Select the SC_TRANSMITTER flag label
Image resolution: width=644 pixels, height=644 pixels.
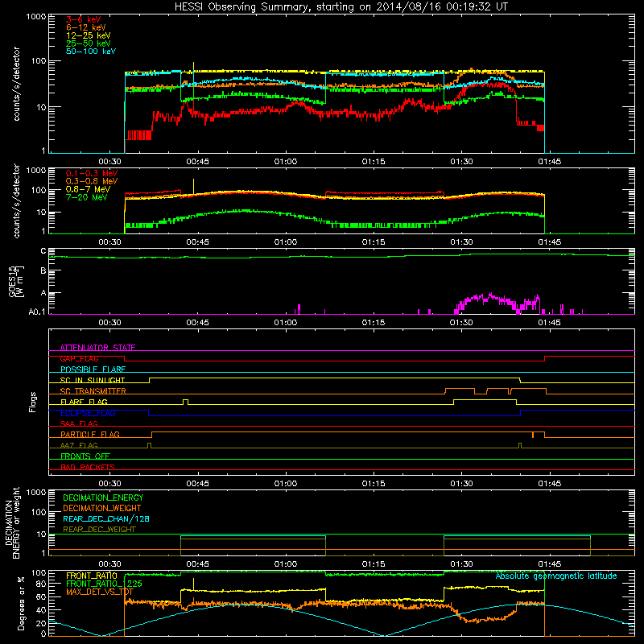point(93,390)
